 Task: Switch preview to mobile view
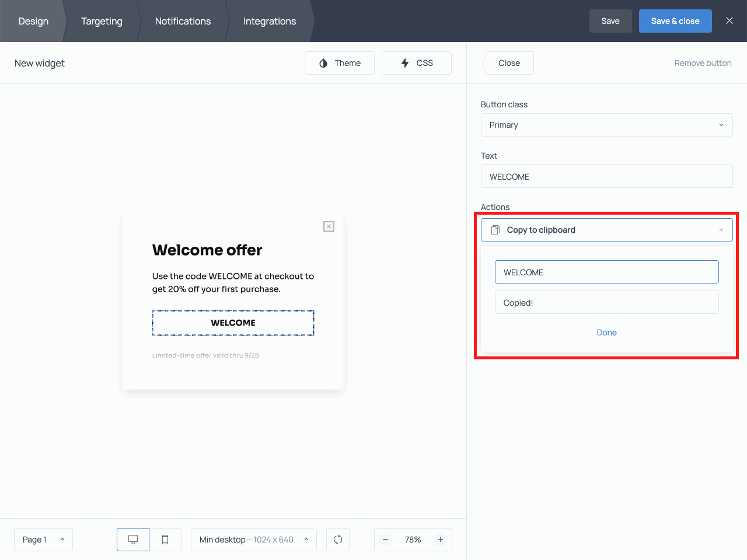(x=165, y=540)
